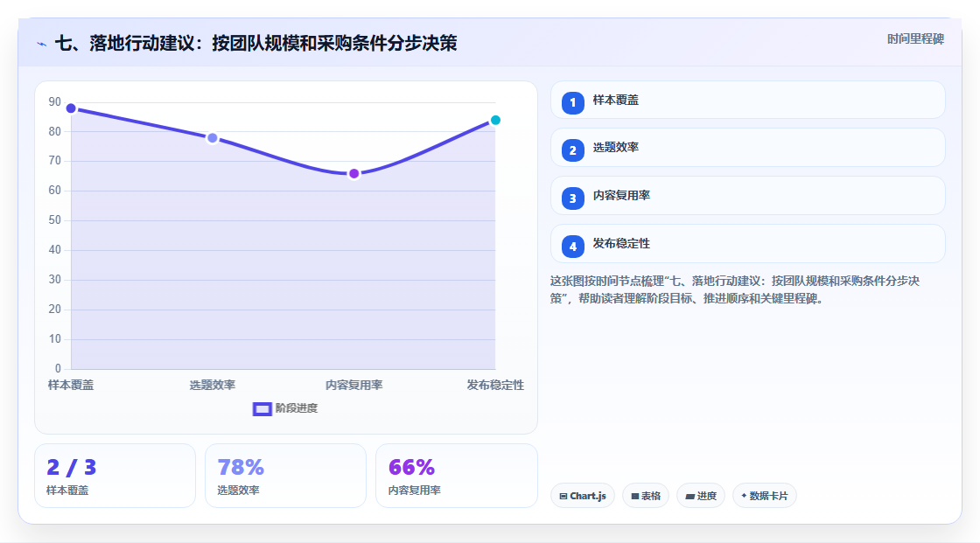Click the 表格 tag chip
Viewport: 980px width, 543px height.
[646, 496]
